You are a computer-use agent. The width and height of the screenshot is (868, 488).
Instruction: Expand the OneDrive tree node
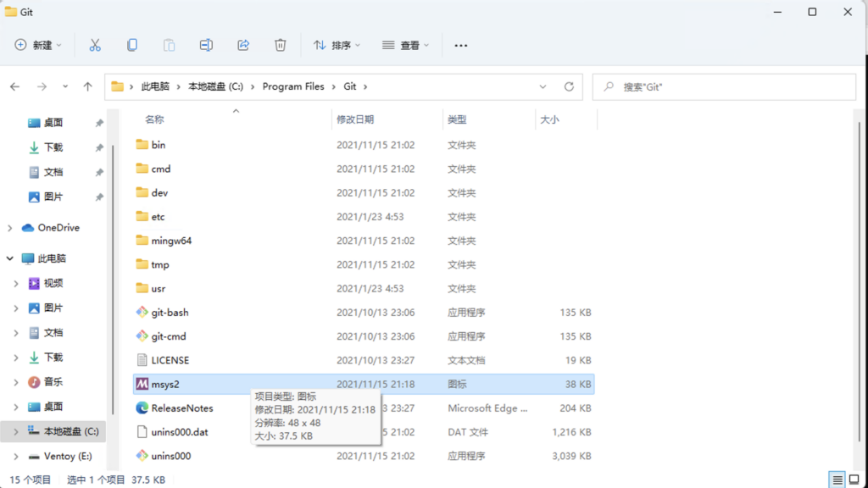[x=10, y=228]
